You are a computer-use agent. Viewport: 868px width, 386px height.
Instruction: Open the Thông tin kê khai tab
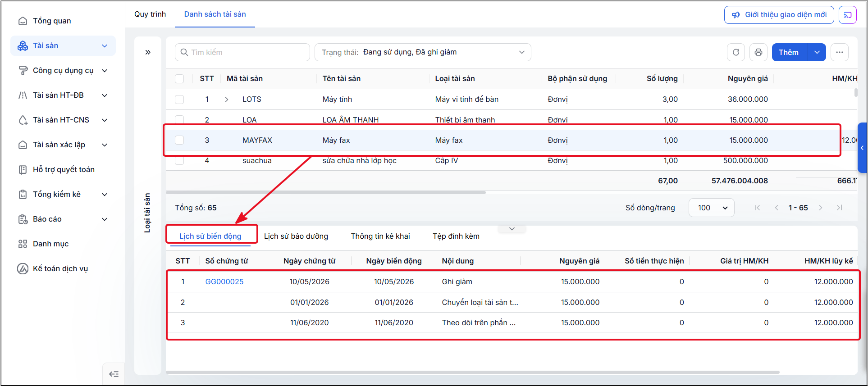380,236
